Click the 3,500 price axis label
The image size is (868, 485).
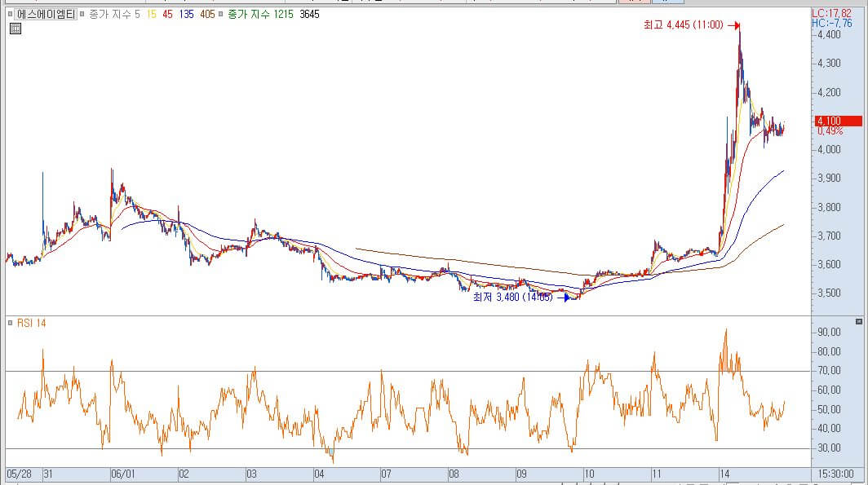[x=829, y=293]
